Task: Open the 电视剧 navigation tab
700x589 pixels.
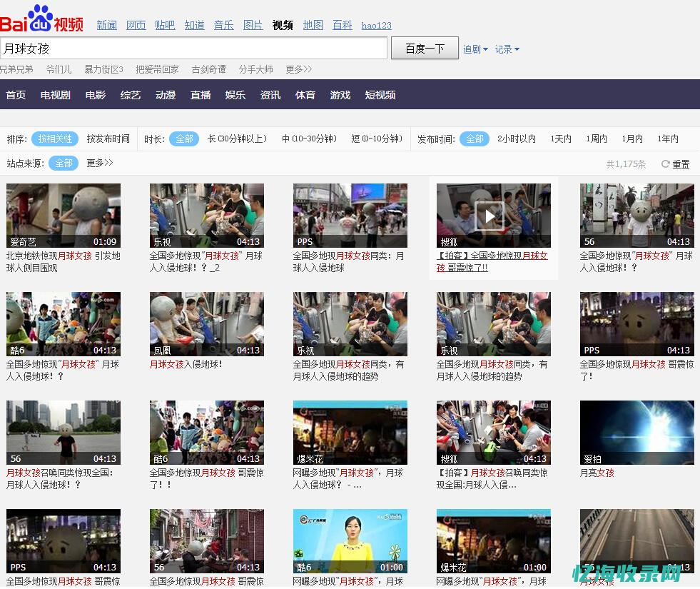Action: pyautogui.click(x=55, y=95)
